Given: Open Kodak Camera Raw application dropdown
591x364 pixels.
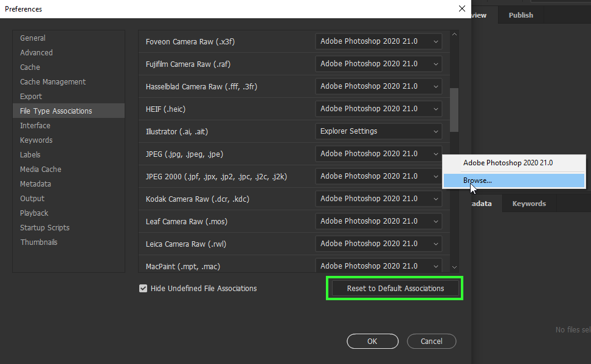Looking at the screenshot, I should 378,199.
